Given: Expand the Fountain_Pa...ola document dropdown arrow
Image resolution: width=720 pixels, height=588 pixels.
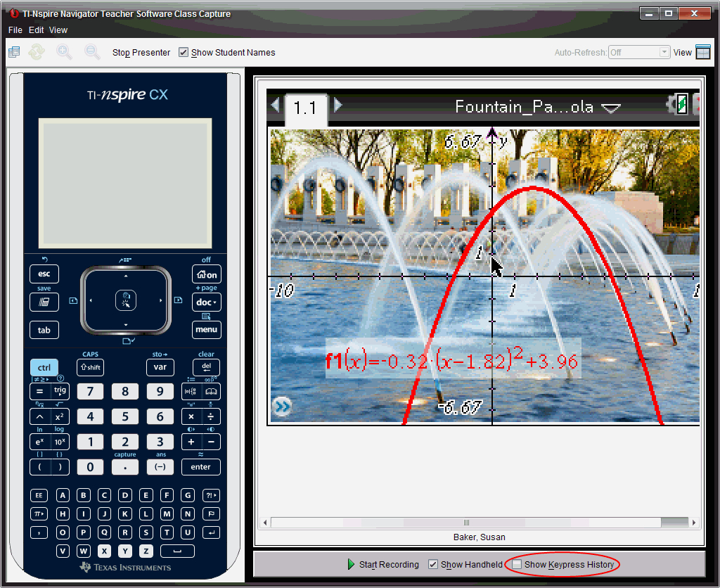Looking at the screenshot, I should [611, 108].
